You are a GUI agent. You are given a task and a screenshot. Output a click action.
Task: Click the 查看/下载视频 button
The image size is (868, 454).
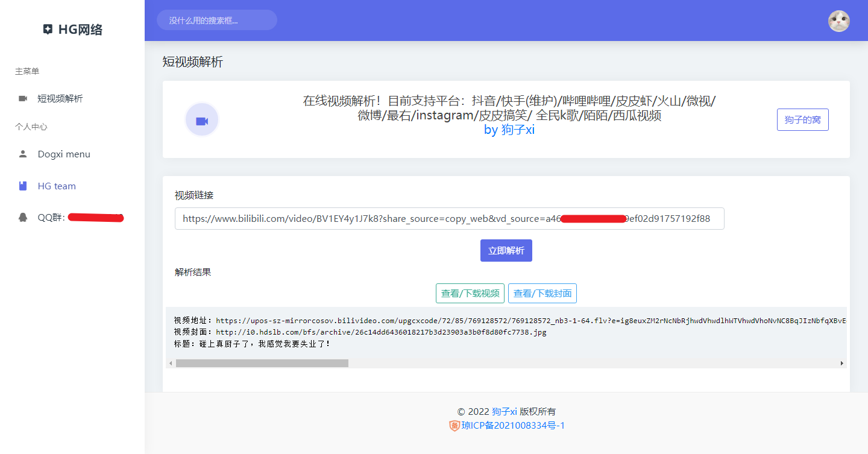[470, 294]
